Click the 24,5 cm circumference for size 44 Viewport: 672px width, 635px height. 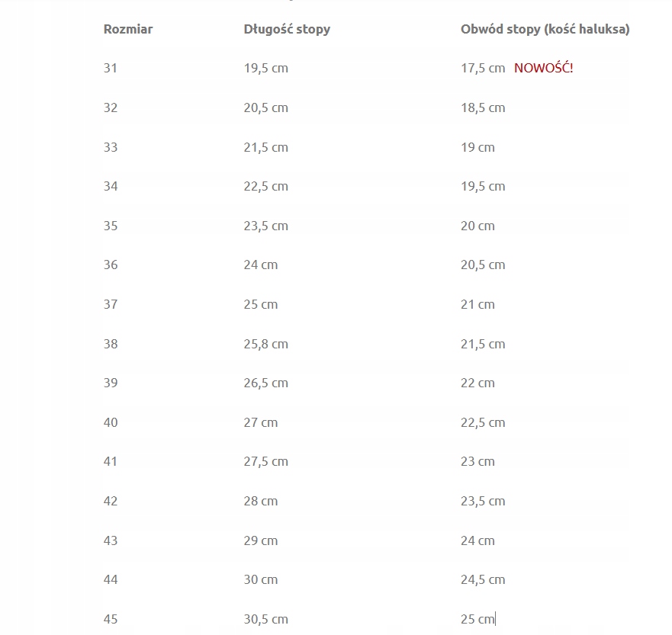click(482, 579)
